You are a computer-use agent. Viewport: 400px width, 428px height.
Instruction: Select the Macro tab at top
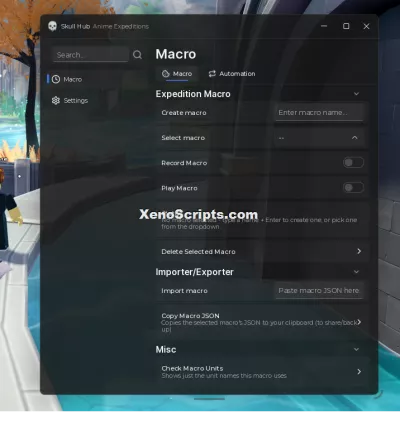tap(177, 74)
